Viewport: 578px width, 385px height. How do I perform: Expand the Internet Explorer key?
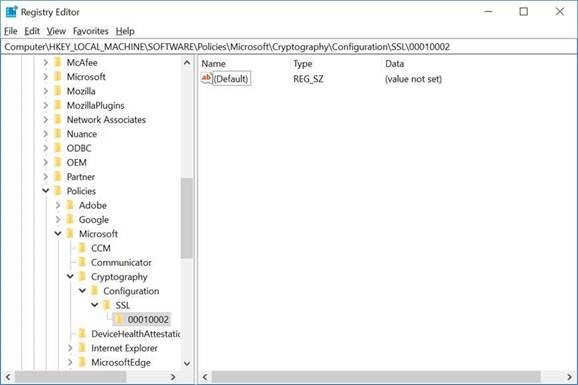coord(70,348)
